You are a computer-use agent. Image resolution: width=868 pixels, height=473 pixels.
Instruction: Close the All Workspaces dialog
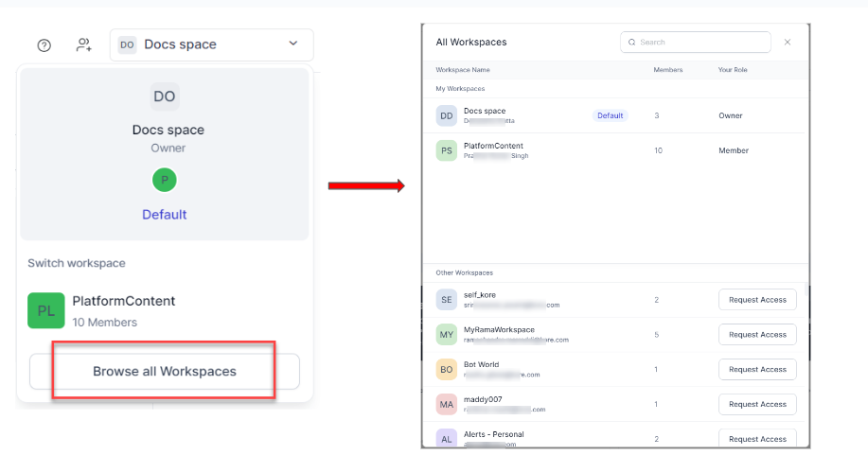tap(788, 43)
